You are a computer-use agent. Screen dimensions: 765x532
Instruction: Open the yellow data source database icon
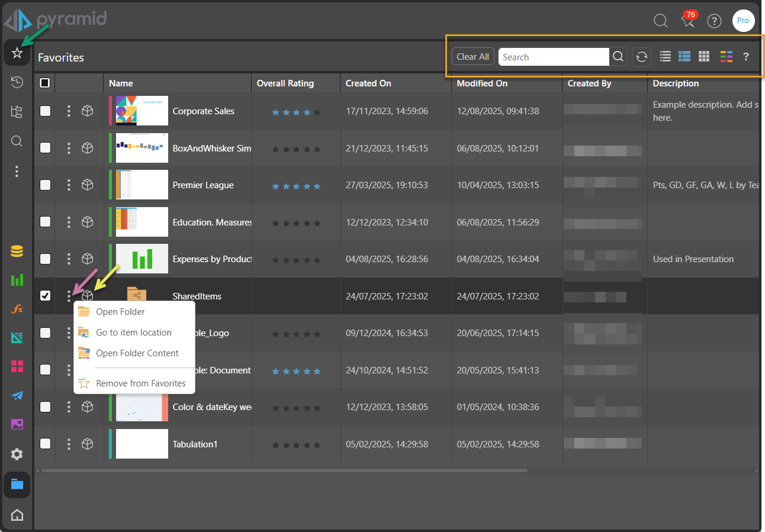17,252
